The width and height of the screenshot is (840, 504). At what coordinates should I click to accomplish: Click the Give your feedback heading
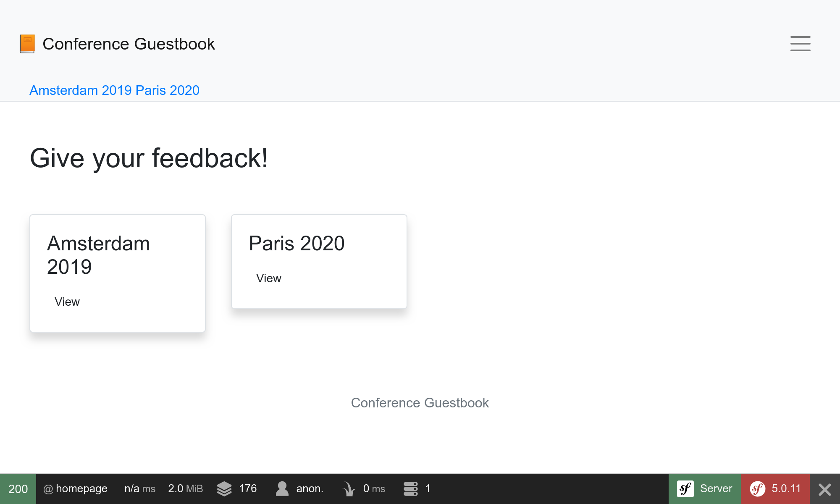(x=149, y=158)
